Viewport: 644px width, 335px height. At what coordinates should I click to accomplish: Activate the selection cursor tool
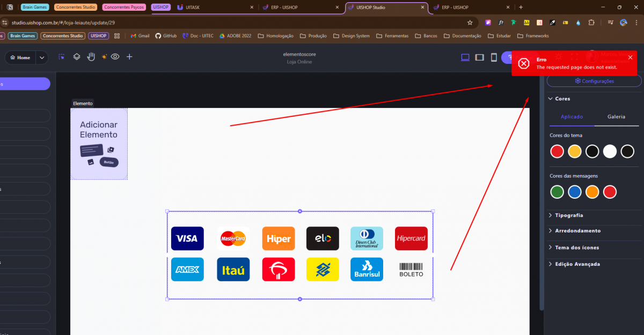pyautogui.click(x=62, y=57)
